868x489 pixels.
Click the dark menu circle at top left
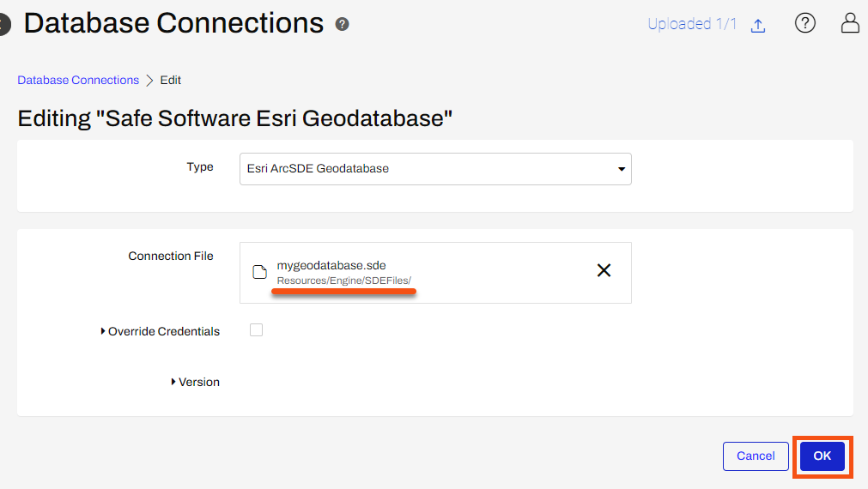point(4,24)
